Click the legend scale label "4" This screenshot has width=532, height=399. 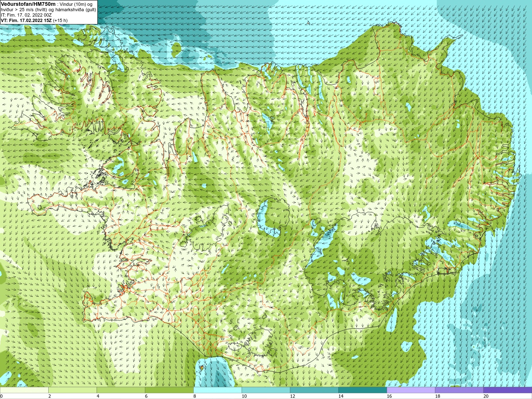(98, 396)
